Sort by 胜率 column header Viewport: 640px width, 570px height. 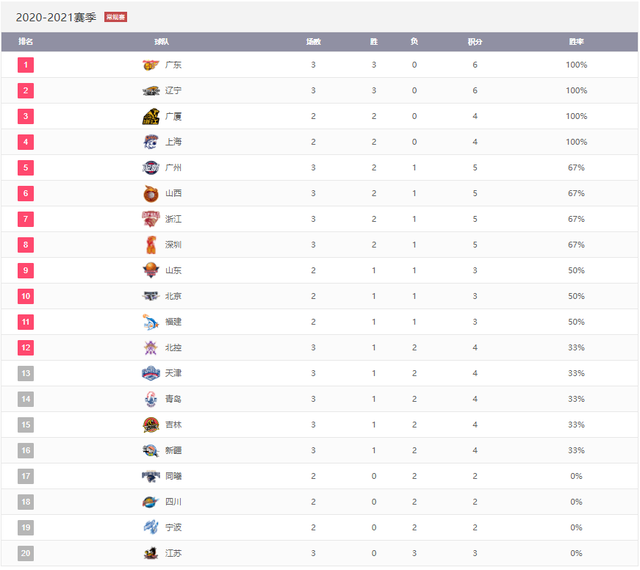(x=576, y=42)
